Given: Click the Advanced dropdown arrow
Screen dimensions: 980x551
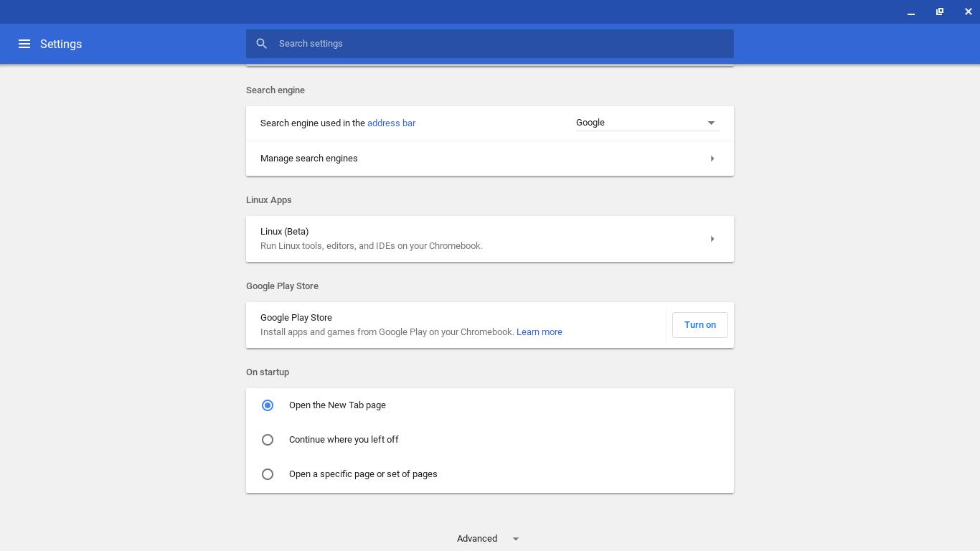Looking at the screenshot, I should [x=515, y=539].
